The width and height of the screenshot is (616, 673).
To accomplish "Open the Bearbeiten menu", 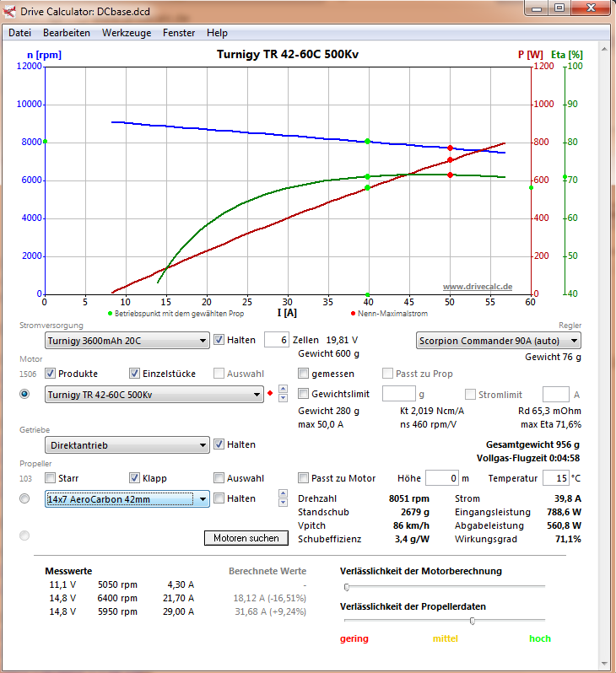I will [x=67, y=33].
